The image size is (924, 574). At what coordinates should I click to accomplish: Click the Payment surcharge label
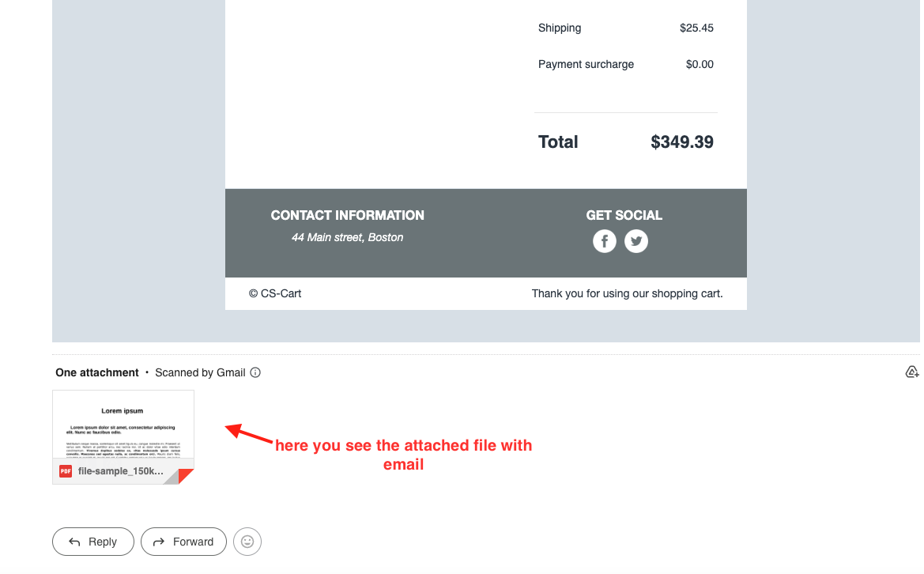(x=586, y=64)
